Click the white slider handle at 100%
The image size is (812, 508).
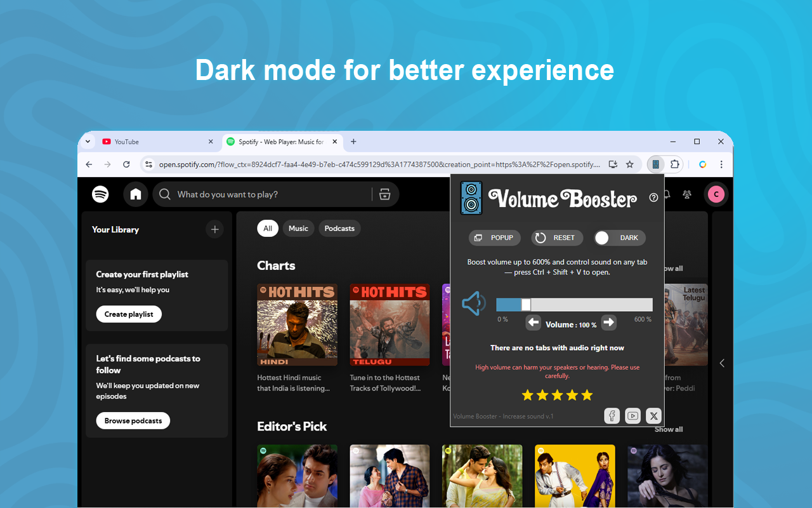[526, 305]
